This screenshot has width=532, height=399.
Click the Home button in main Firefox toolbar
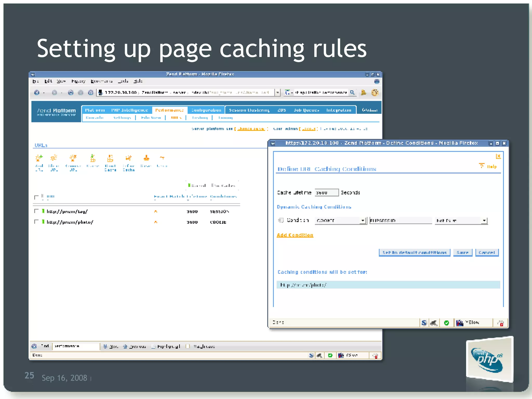[90, 92]
